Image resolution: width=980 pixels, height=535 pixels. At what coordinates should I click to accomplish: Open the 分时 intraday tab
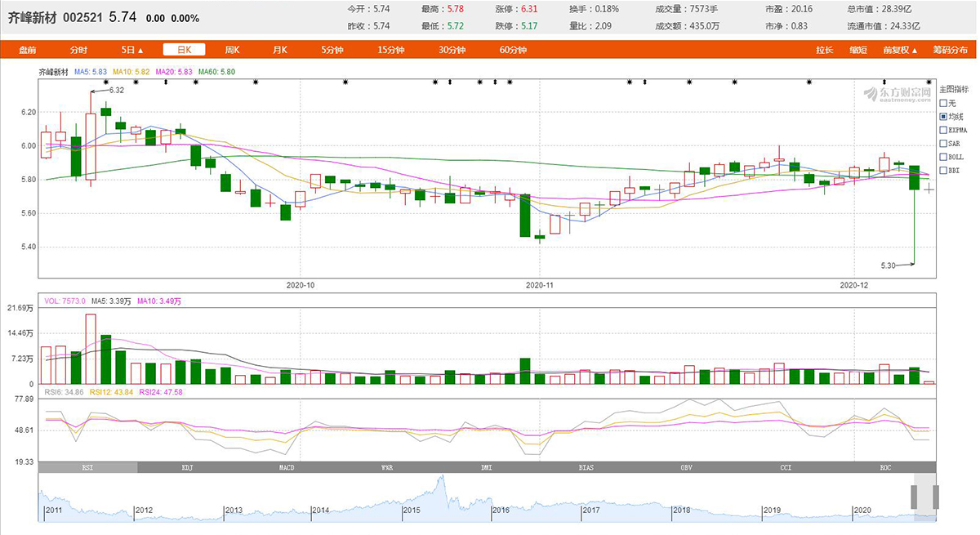click(78, 50)
